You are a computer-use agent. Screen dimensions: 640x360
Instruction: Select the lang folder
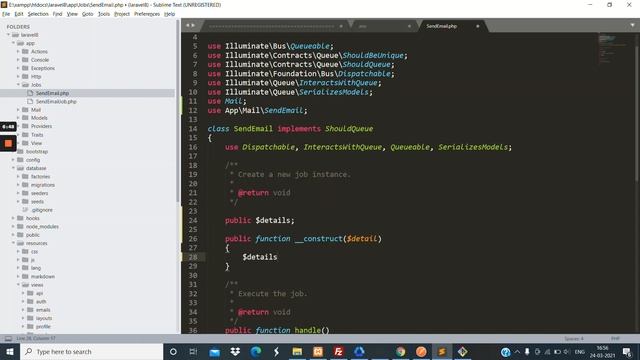(36, 268)
